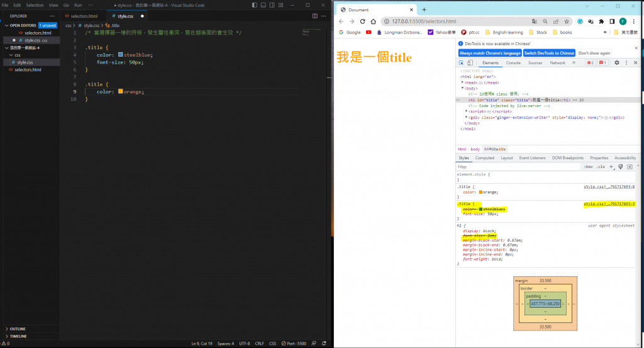Click the Port: 5500 live server status
Screen dimensions: 644x348
click(x=294, y=344)
